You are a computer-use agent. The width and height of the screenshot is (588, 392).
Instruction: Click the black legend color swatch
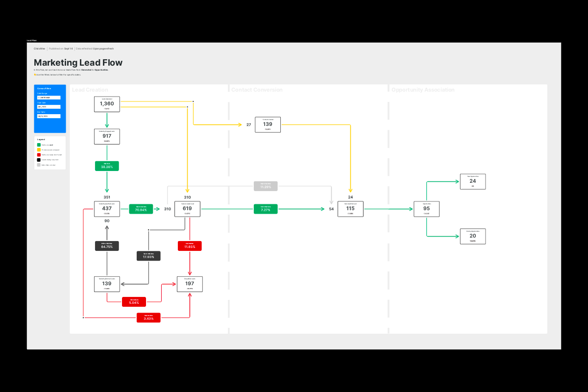click(x=39, y=160)
